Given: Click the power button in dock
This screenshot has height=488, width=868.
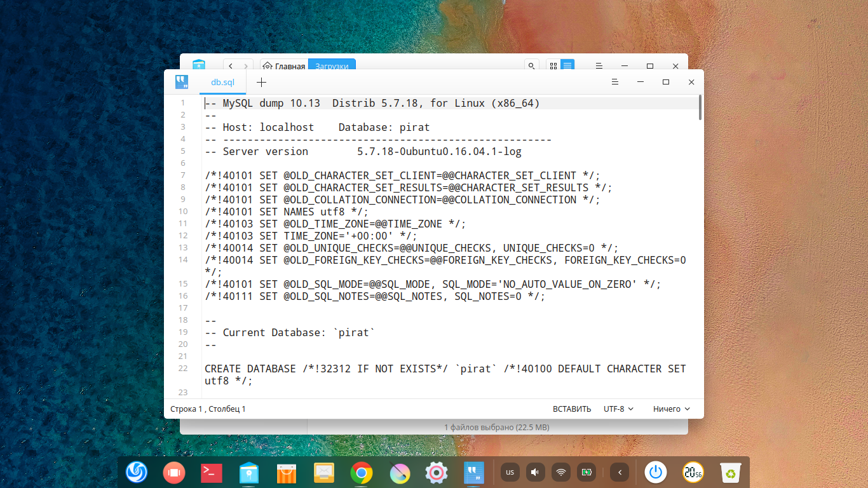Looking at the screenshot, I should (656, 472).
